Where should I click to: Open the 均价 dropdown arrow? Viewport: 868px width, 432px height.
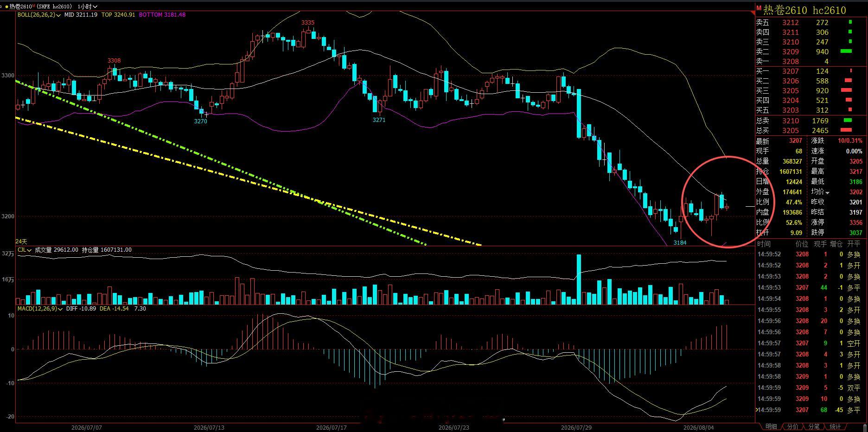tap(827, 192)
